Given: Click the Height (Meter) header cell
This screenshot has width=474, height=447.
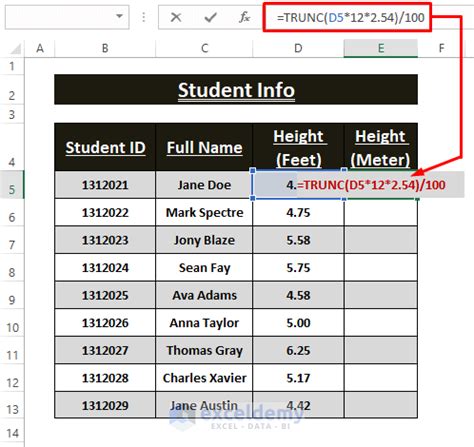Looking at the screenshot, I should (381, 147).
